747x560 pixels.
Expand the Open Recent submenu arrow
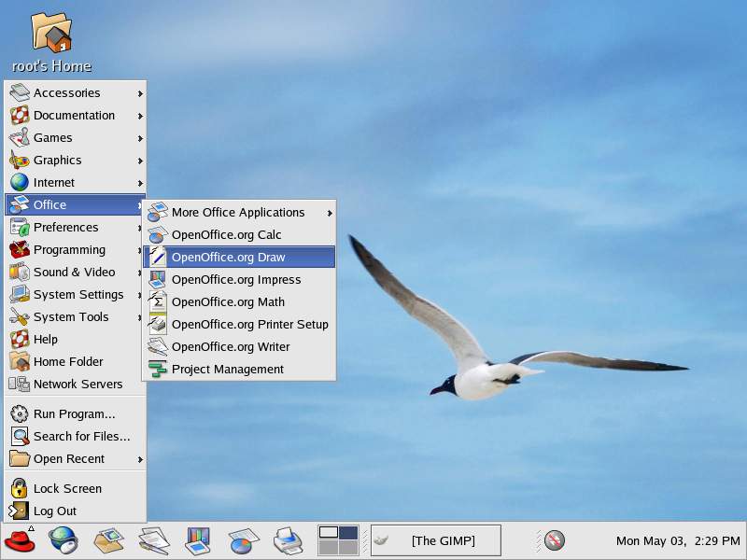tap(140, 459)
